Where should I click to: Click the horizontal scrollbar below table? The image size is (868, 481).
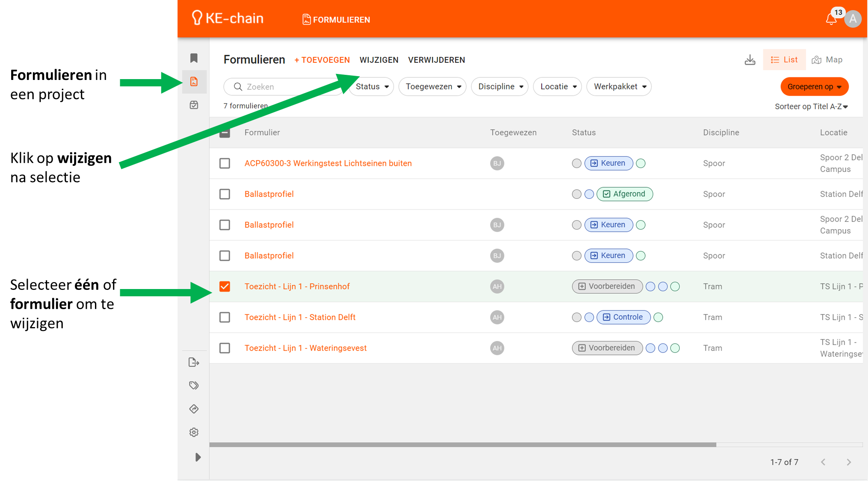pos(462,445)
